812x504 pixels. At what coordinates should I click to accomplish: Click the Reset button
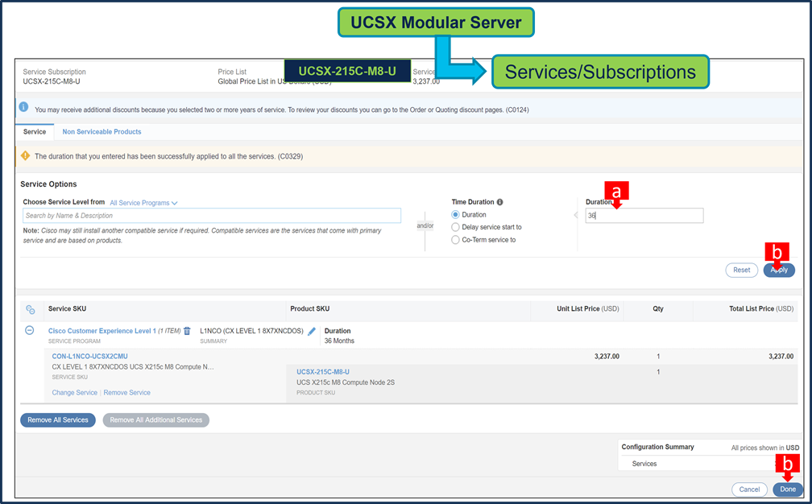click(741, 270)
